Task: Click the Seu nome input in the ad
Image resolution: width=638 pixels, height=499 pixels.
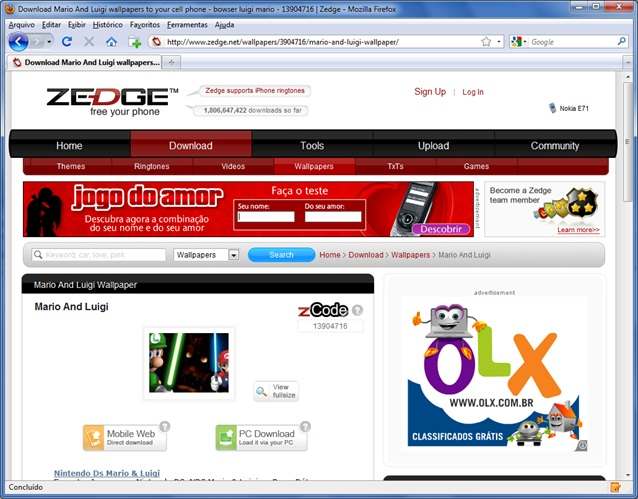Action: [x=266, y=217]
